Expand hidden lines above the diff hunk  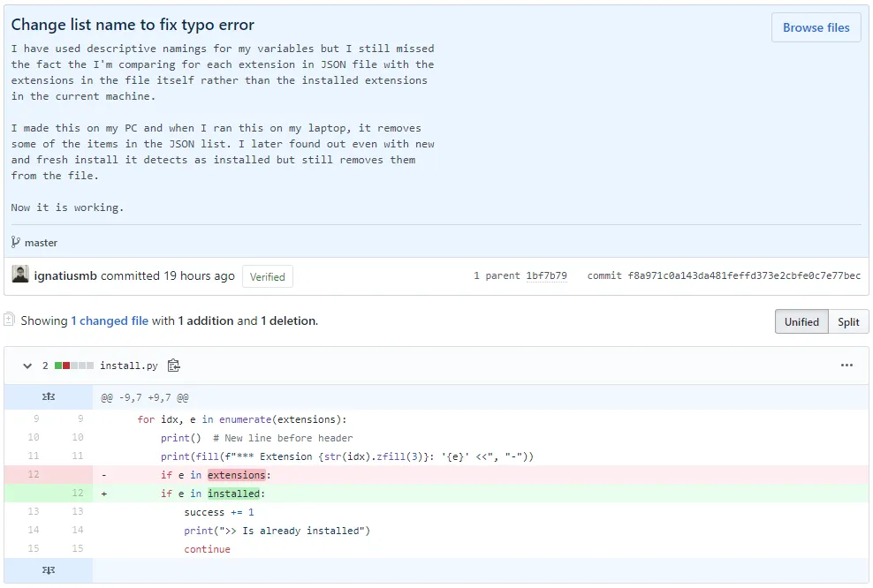click(49, 396)
